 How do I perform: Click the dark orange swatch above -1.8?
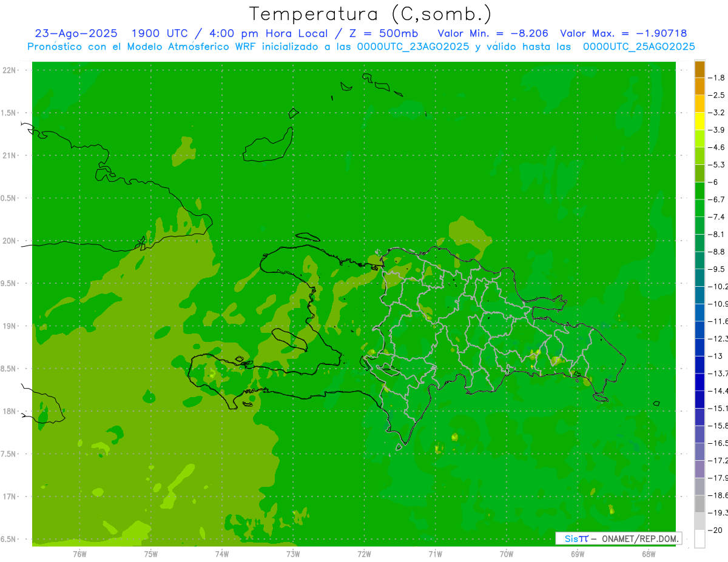699,69
